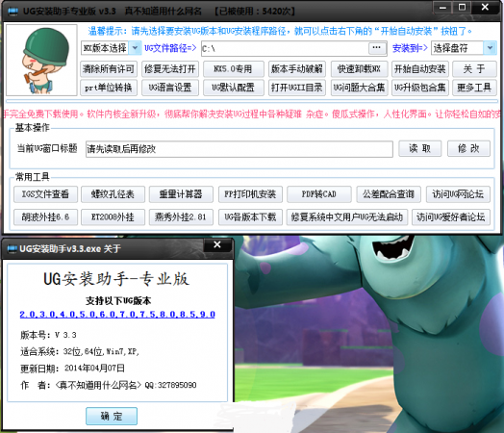
Task: Click the 适合系统 32位,64位 text
Action: click(x=80, y=351)
